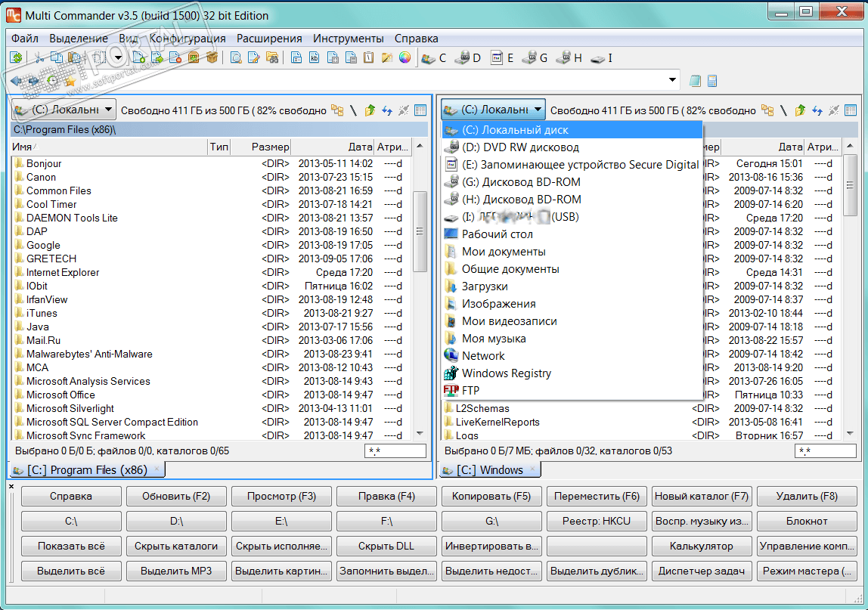The height and width of the screenshot is (610, 868).
Task: Go to drive I USB from toolbar
Action: pos(602,57)
